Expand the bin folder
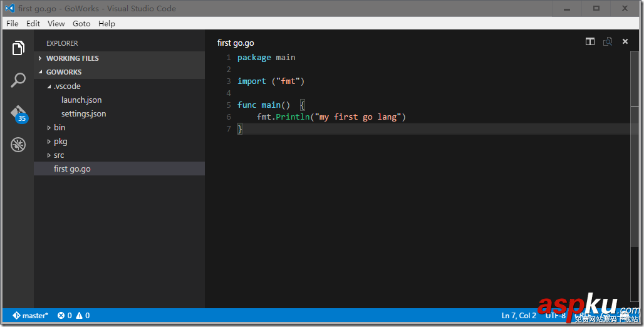The width and height of the screenshot is (644, 327). tap(59, 128)
